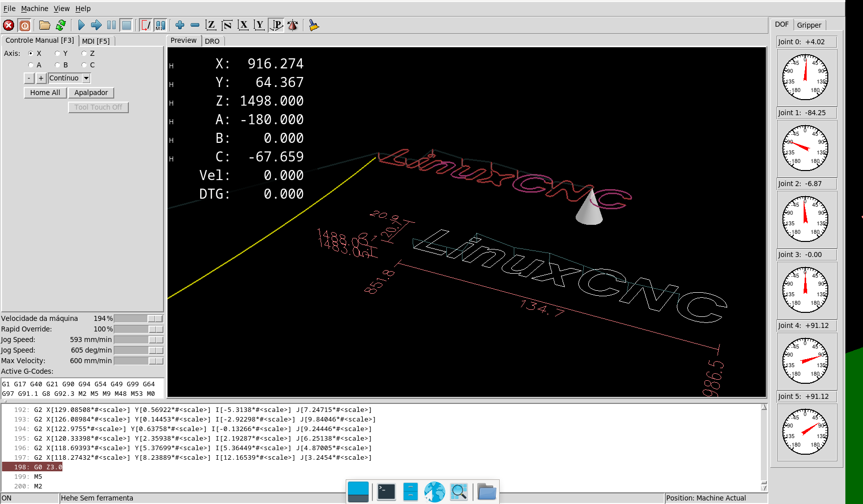
Task: Run the program with play icon
Action: point(81,25)
